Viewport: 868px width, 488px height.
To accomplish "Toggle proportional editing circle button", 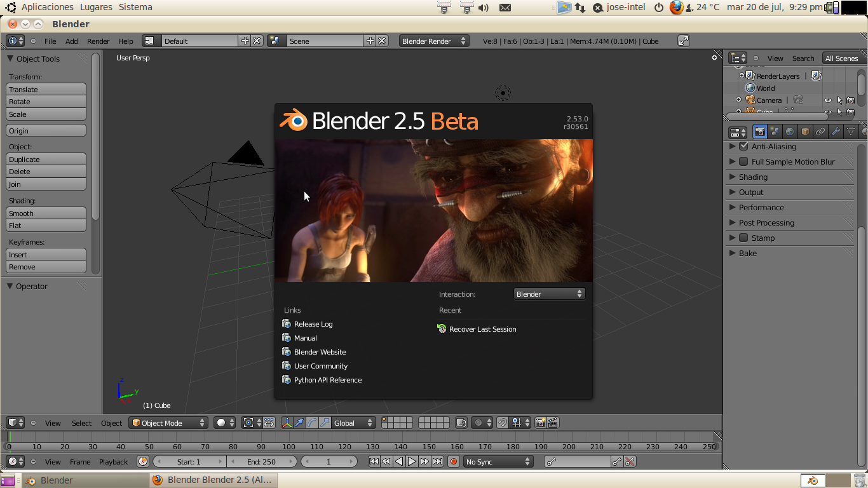I will pyautogui.click(x=482, y=423).
